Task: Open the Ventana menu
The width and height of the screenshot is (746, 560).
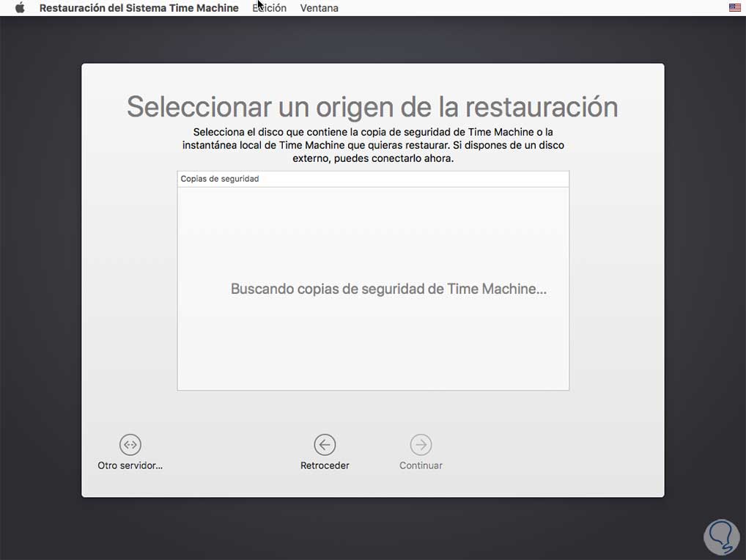Action: pos(320,8)
